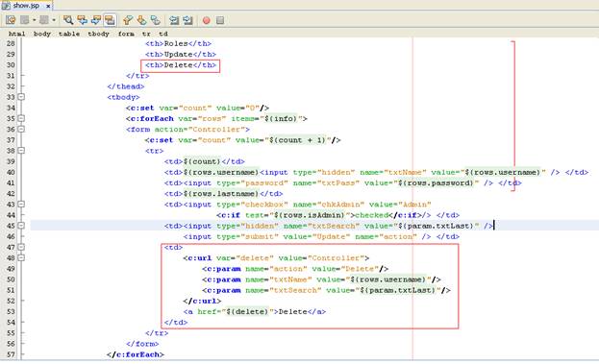599x364 pixels.
Task: Click the Last Edit toolbar icon
Action: [x=11, y=20]
